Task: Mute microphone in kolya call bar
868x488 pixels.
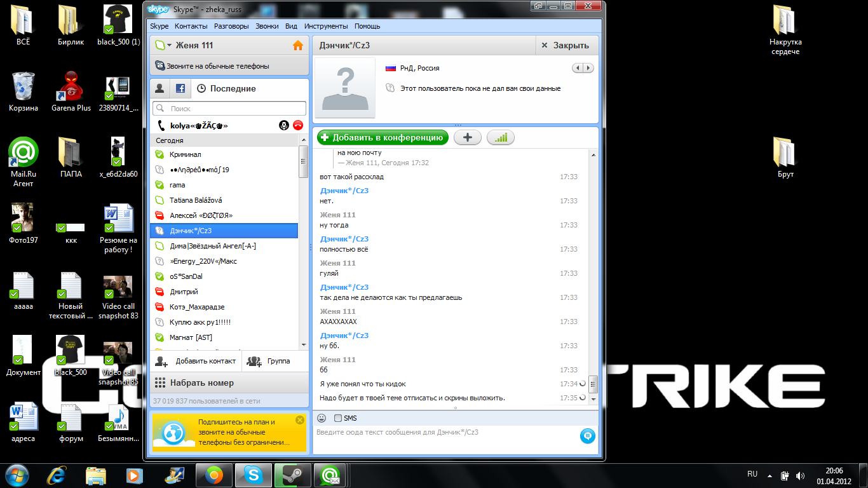Action: point(284,125)
